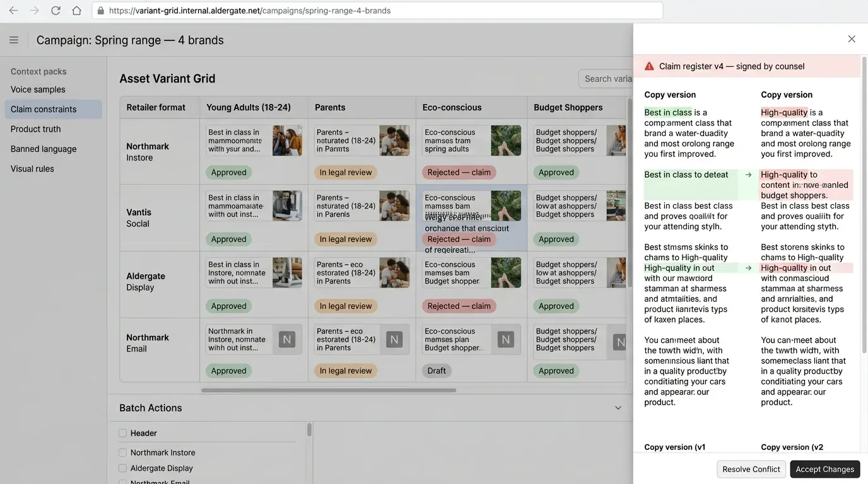Open Northmark Email Parents N placeholder

[x=394, y=340]
